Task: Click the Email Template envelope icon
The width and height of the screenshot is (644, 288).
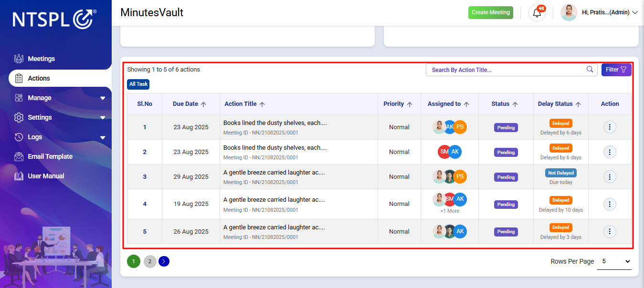Action: pos(19,156)
